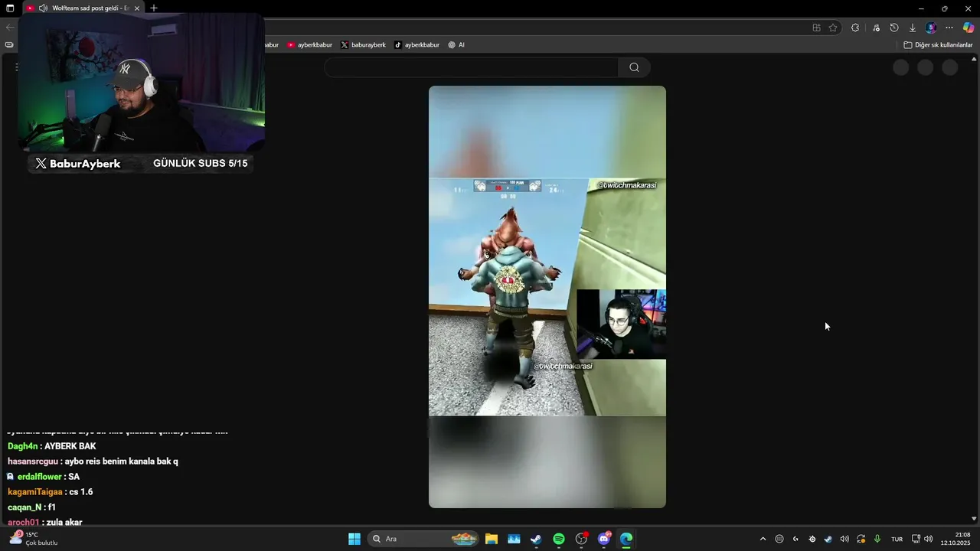Image resolution: width=980 pixels, height=551 pixels.
Task: Open split screen icon in address bar
Action: (816, 28)
